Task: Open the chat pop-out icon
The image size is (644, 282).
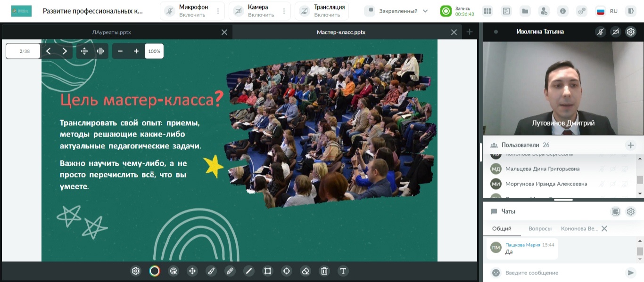Action: coord(615,212)
